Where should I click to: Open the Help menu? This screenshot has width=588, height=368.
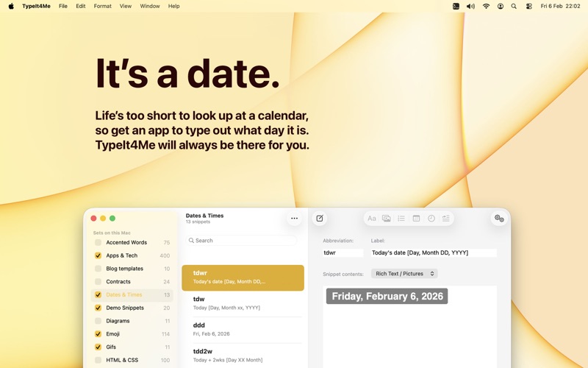click(173, 6)
